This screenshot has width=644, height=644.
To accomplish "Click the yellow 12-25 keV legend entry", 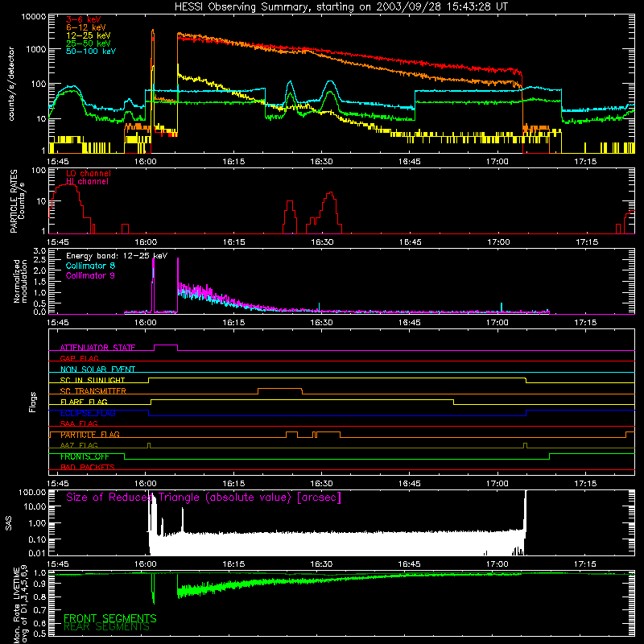I will tap(89, 35).
